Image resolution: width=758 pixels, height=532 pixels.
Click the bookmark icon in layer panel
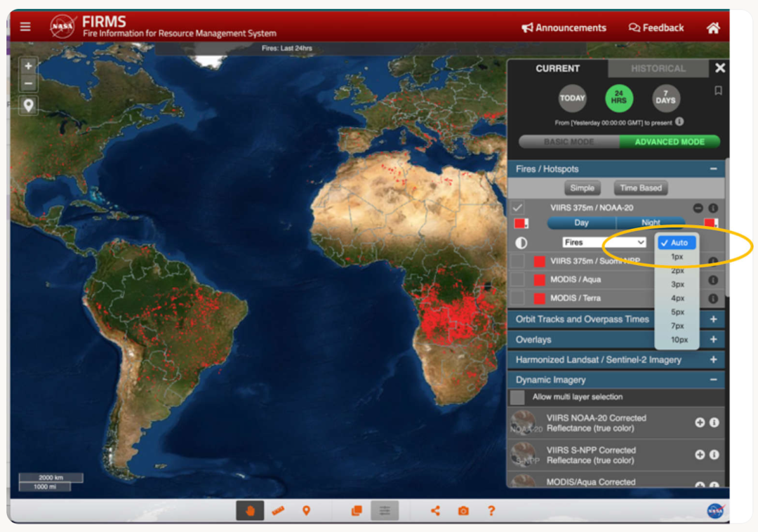[x=719, y=91]
